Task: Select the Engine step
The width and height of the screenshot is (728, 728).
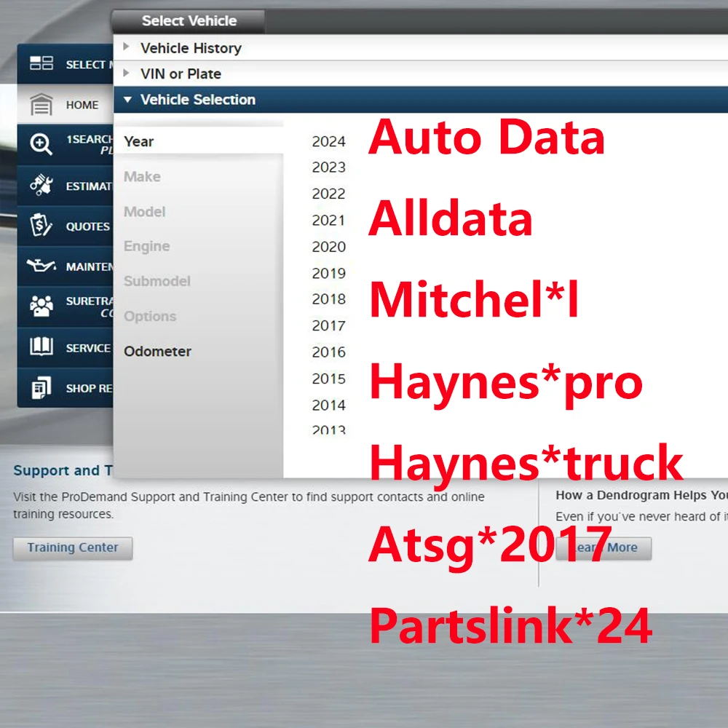Action: point(147,246)
